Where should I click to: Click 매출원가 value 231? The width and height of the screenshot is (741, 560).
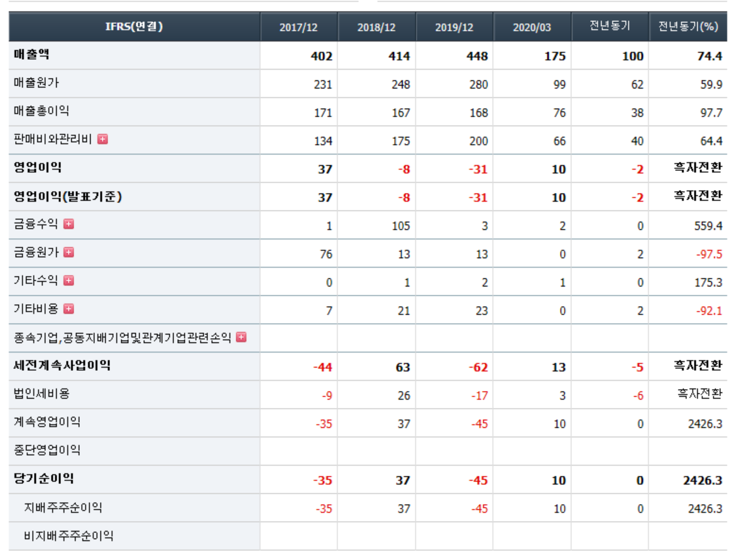coord(323,85)
